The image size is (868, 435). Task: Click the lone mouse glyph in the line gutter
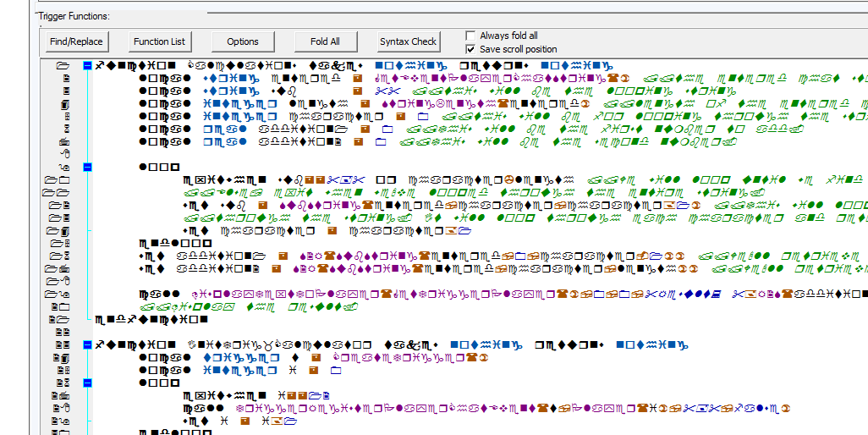(65, 154)
